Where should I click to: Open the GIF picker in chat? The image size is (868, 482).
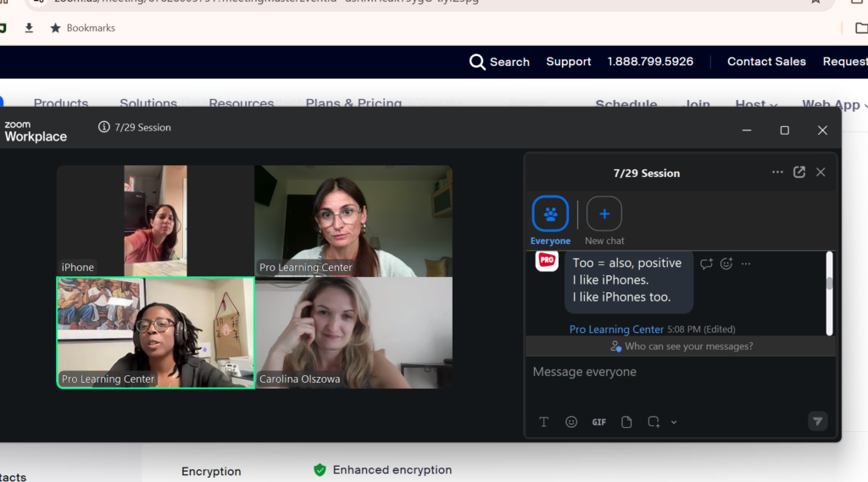tap(599, 422)
